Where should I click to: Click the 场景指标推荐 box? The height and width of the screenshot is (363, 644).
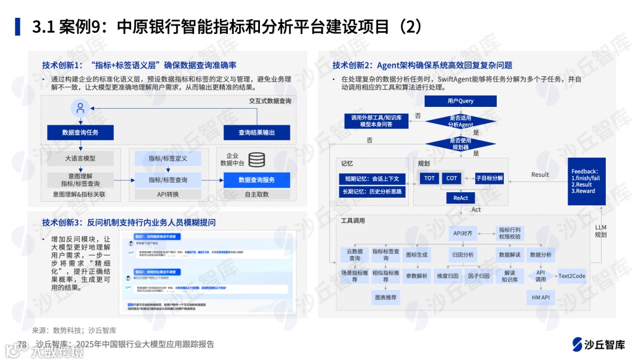354,276
